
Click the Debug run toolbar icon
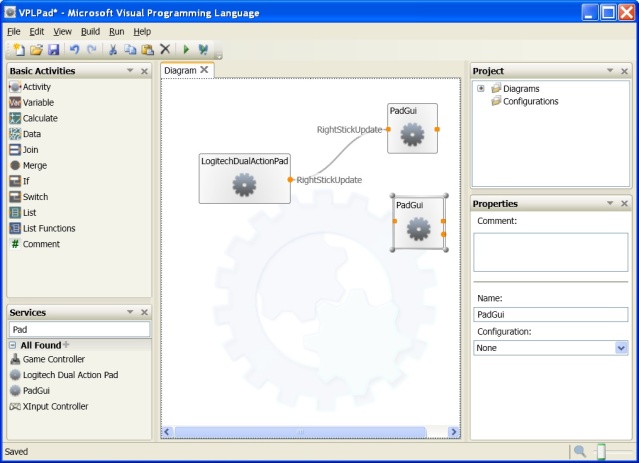203,49
